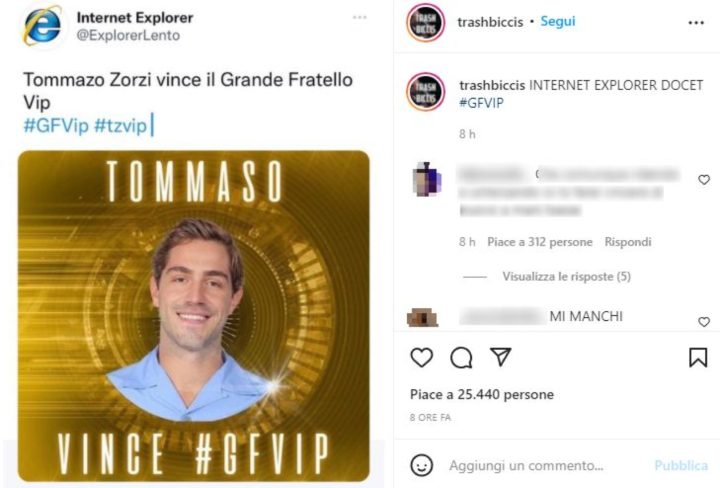Click Rispondi under first comment

(628, 241)
